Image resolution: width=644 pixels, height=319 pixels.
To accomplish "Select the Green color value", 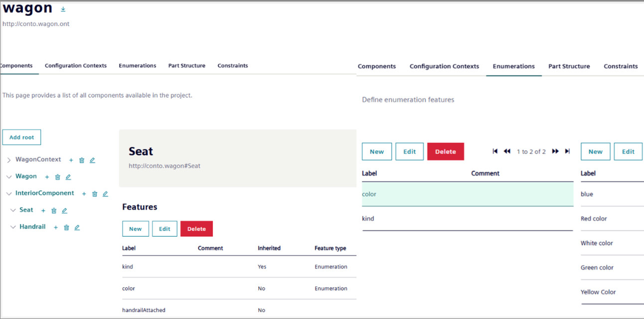I will 612,268.
